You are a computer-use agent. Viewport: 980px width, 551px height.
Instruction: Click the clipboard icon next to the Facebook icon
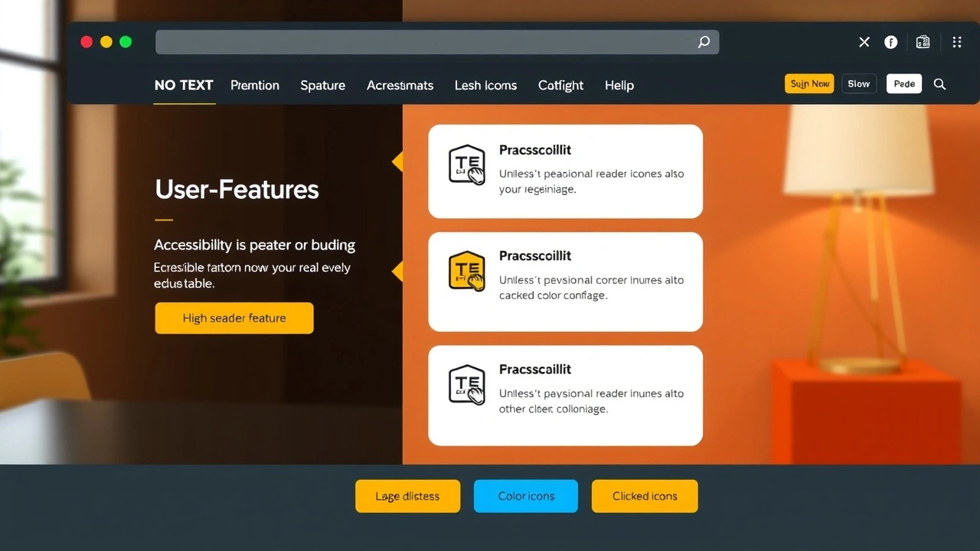[923, 42]
